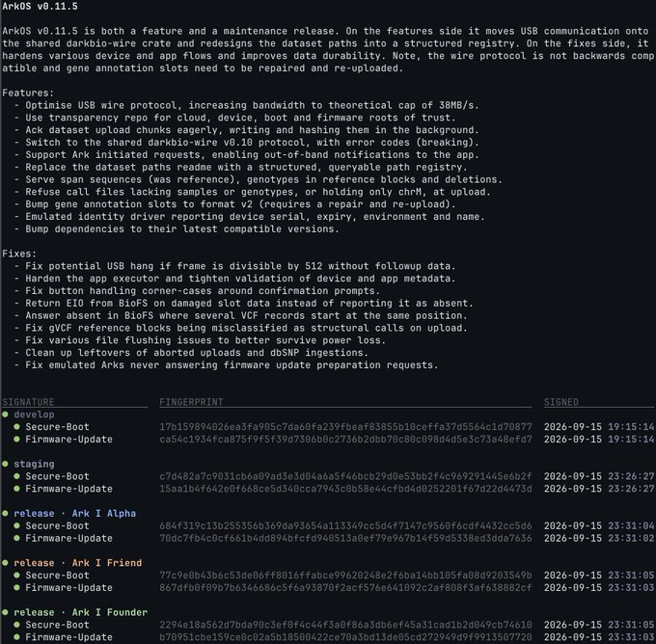Click Firmware-Update label under Ark I Founder

69,637
